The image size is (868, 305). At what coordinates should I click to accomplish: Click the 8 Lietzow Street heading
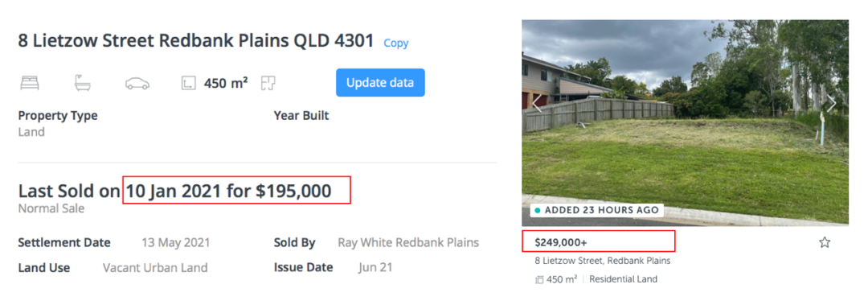tap(196, 41)
